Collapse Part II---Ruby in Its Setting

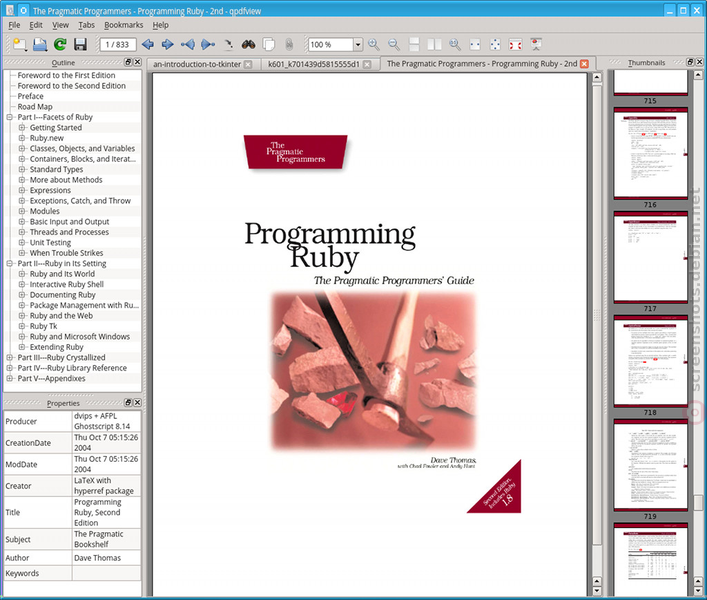coord(9,263)
